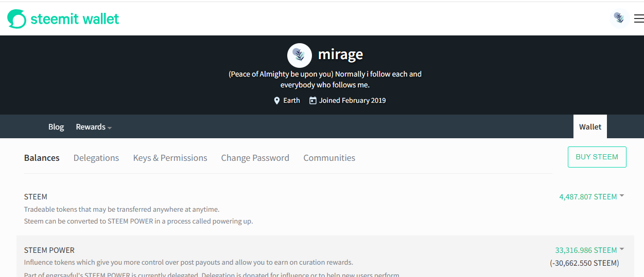
Task: Switch to the Delegations tab
Action: tap(96, 158)
